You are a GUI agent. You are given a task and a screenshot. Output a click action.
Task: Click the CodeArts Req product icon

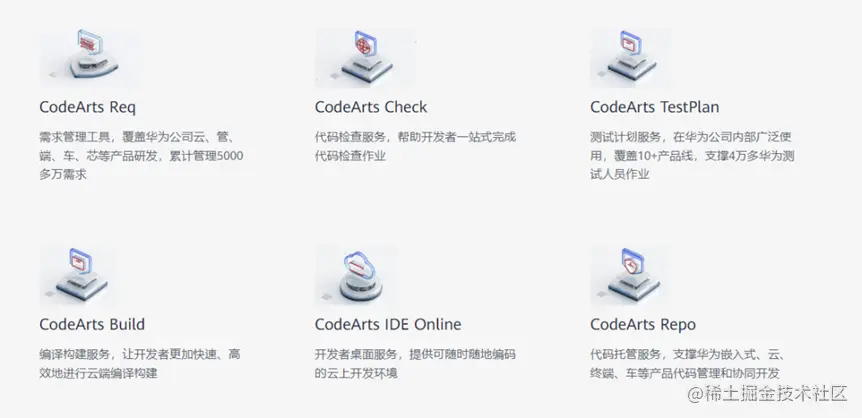89,57
